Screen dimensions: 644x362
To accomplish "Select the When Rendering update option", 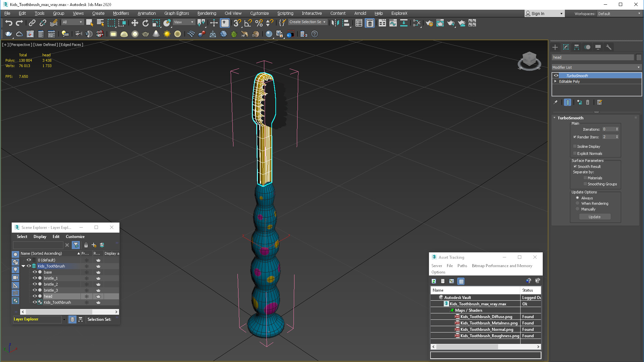I will coord(577,203).
